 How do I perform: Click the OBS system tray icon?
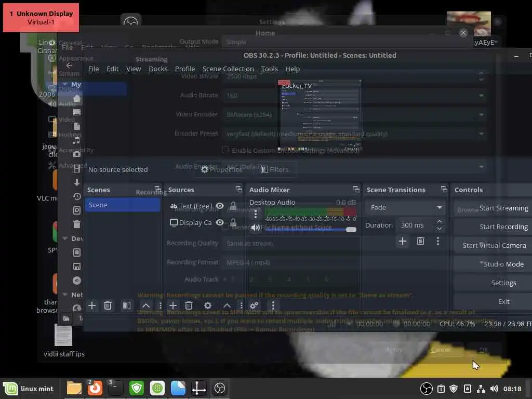click(427, 389)
